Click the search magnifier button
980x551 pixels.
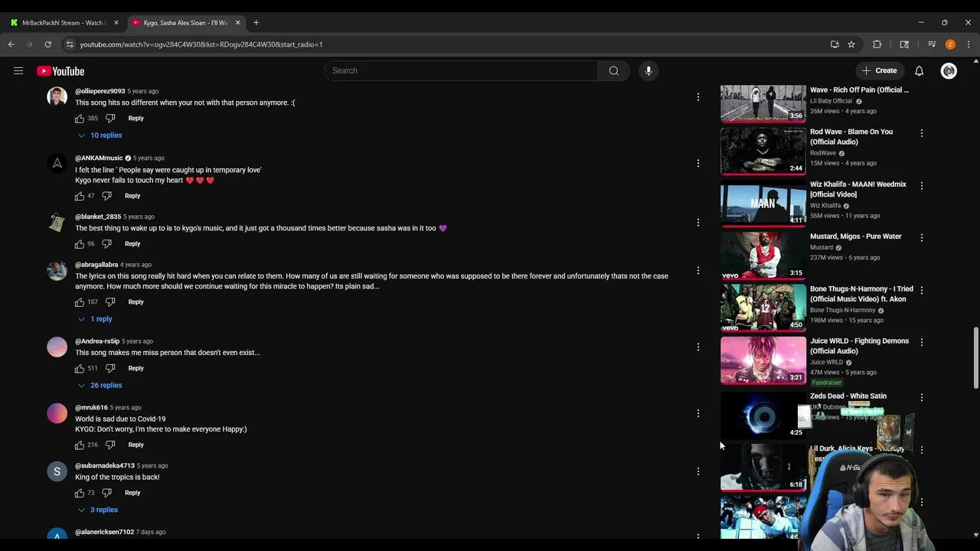click(x=613, y=71)
